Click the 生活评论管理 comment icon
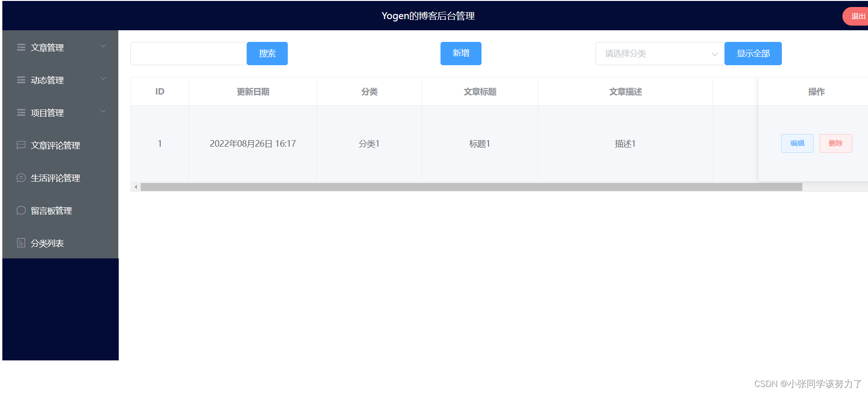The height and width of the screenshot is (393, 868). click(x=21, y=177)
